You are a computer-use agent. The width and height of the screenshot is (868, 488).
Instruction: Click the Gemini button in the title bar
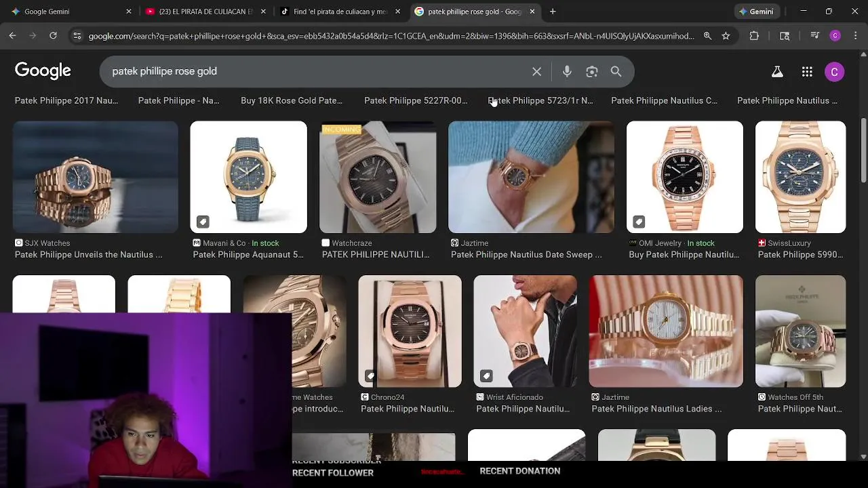pos(756,12)
